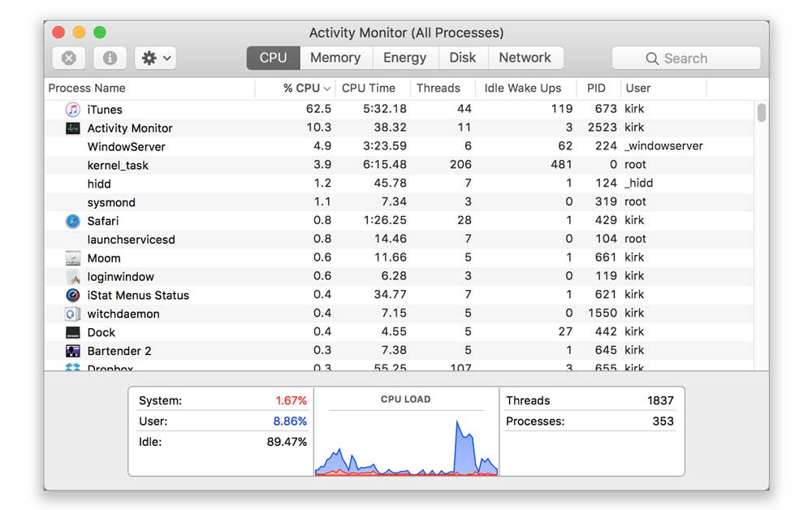Sort by Process Name column header
The width and height of the screenshot is (812, 510).
click(87, 88)
